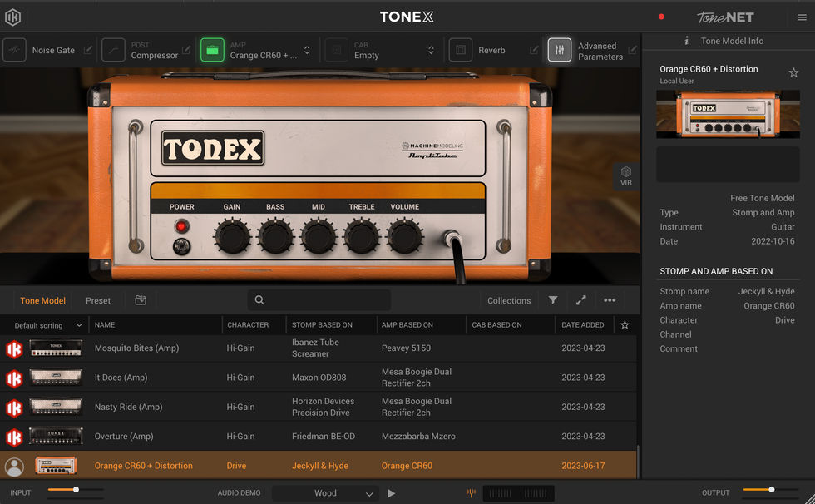Open the filter funnel icon
The height and width of the screenshot is (504, 815).
[553, 300]
